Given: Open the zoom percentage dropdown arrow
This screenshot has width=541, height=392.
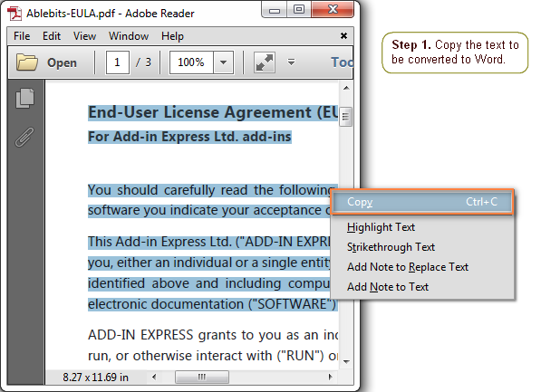Looking at the screenshot, I should click(x=224, y=62).
